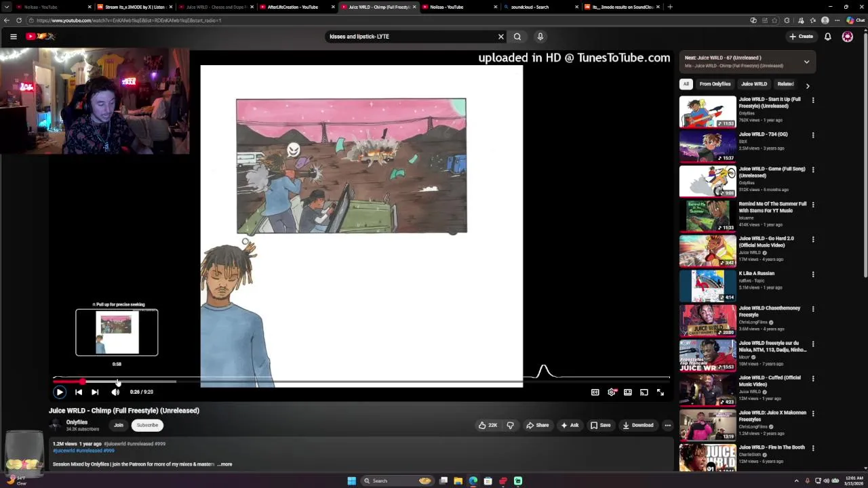This screenshot has width=868, height=488.
Task: Open the player settings gear
Action: coord(612,392)
